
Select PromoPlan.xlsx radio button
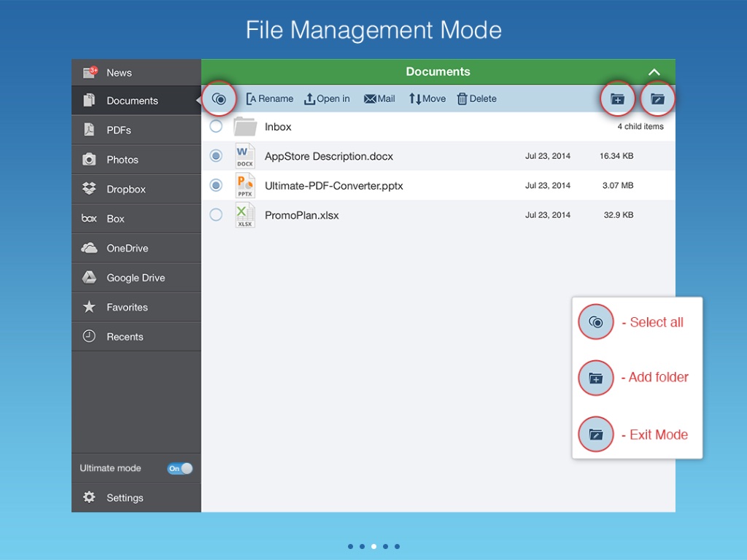coord(216,214)
